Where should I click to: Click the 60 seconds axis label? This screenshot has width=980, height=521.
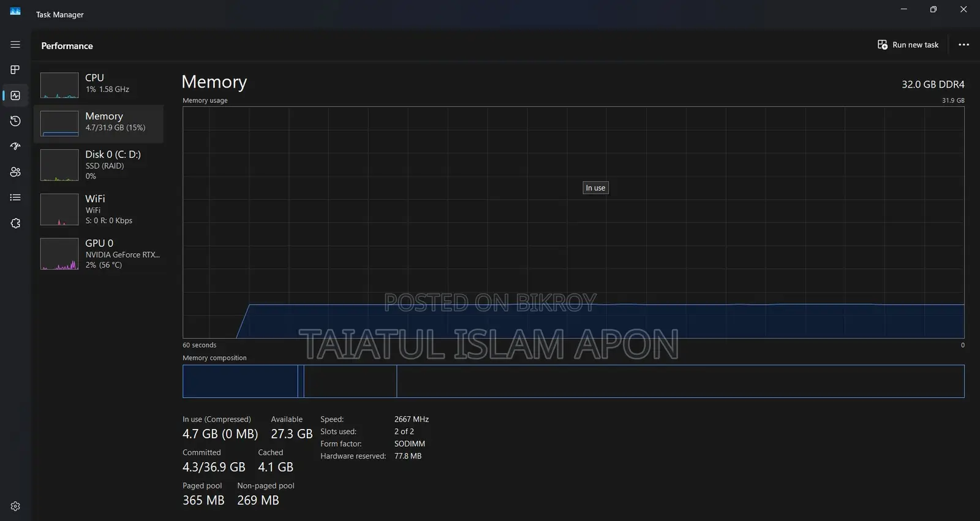tap(200, 345)
